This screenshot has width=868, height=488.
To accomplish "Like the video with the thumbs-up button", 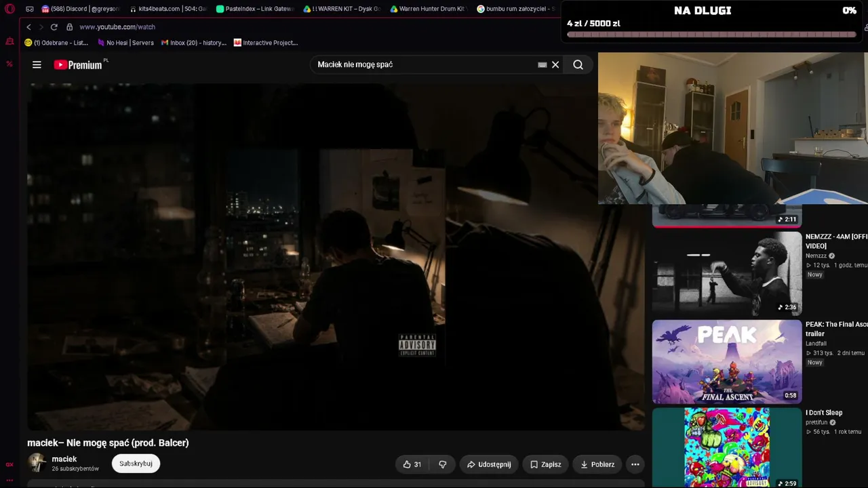I will click(x=412, y=464).
